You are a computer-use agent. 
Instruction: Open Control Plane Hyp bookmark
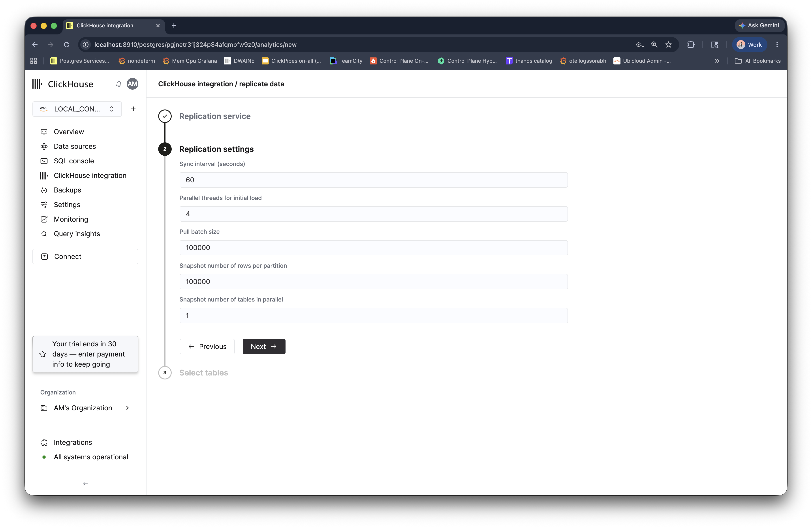point(467,61)
